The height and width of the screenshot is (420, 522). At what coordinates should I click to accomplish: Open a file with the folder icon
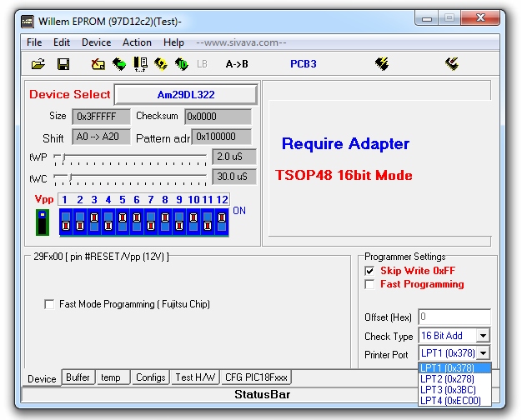(x=38, y=63)
